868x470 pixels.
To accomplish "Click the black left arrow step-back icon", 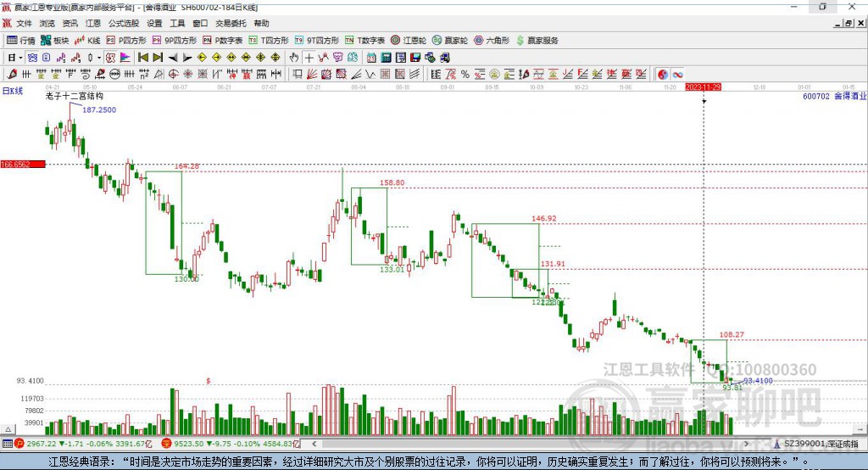I will (x=173, y=58).
